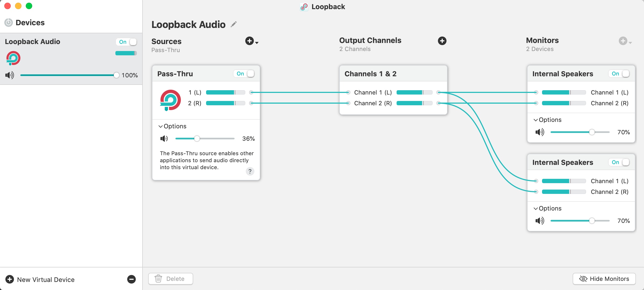Click the Output Channel 2 (R) level meter
The height and width of the screenshot is (290, 644).
tap(415, 103)
